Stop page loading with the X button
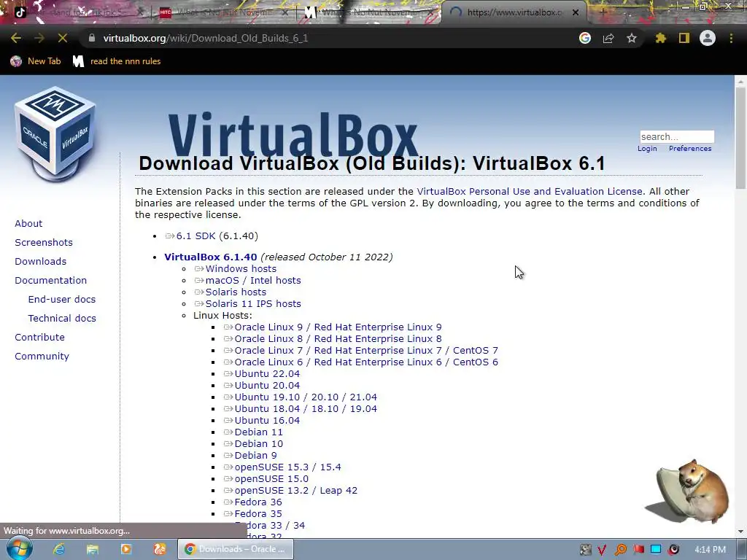 point(63,38)
